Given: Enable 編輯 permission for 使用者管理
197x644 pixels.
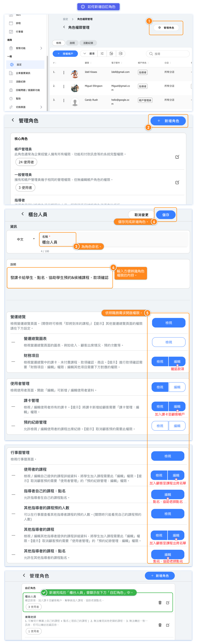Looking at the screenshot, I should click(177, 387).
